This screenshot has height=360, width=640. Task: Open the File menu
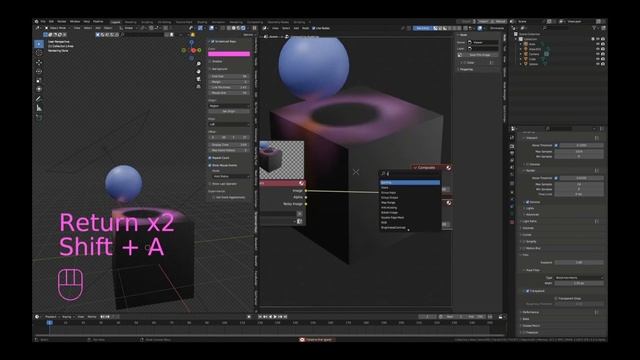(x=43, y=21)
